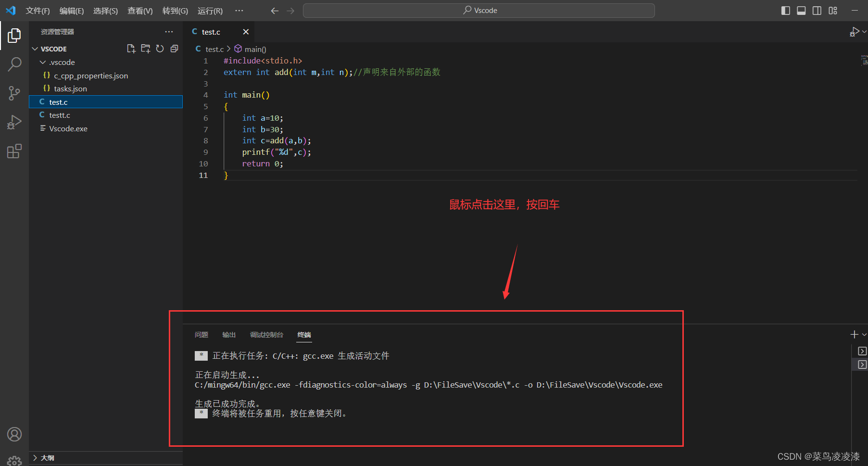Click terminal text '生成已成功完成。'

[228, 403]
